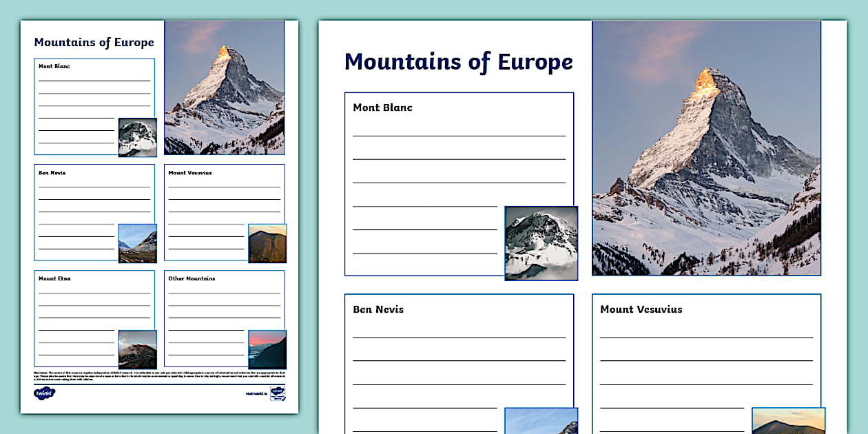Image resolution: width=868 pixels, height=434 pixels.
Task: Click the Ben Nevis glen thumbnail on the left page
Action: point(137,243)
